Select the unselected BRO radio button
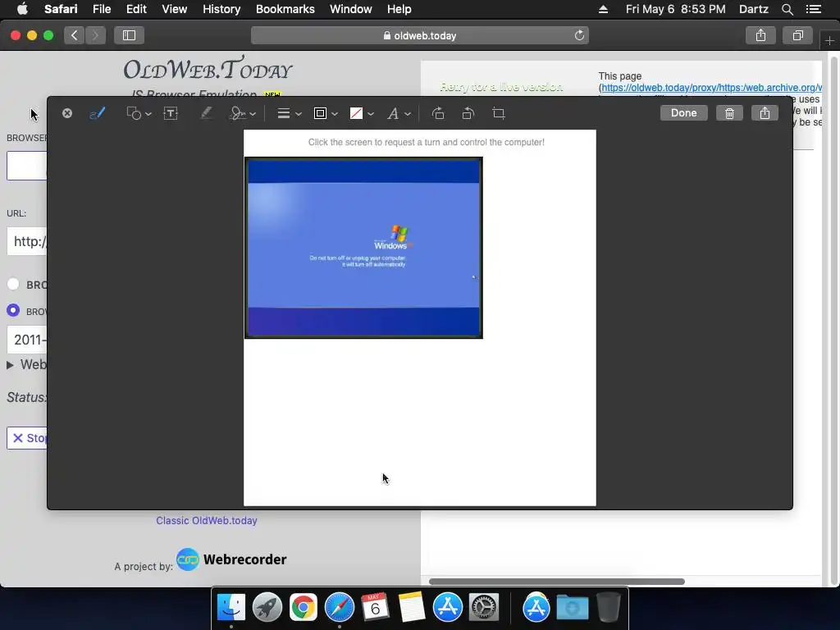Viewport: 840px width, 630px height. (x=13, y=284)
